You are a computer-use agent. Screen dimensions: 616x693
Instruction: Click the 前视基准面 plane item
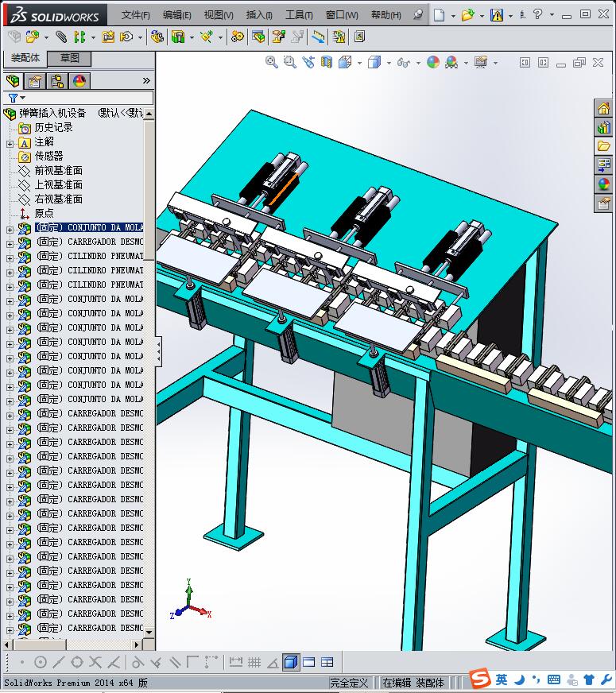(x=58, y=171)
